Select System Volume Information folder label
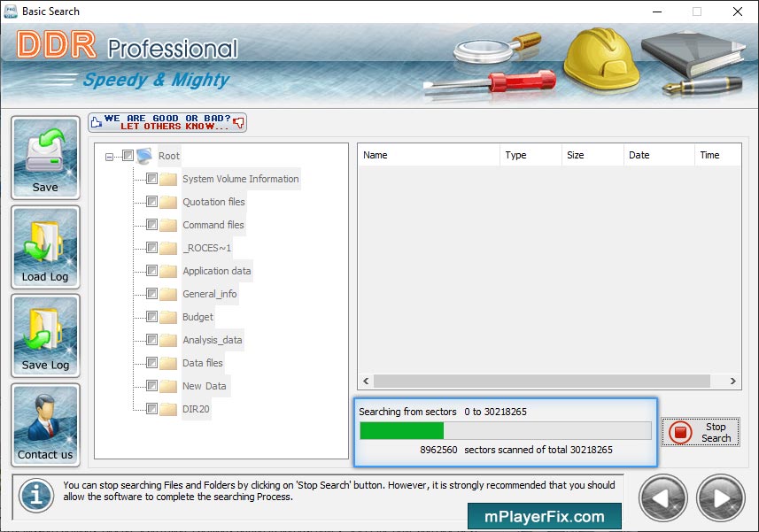 point(241,179)
